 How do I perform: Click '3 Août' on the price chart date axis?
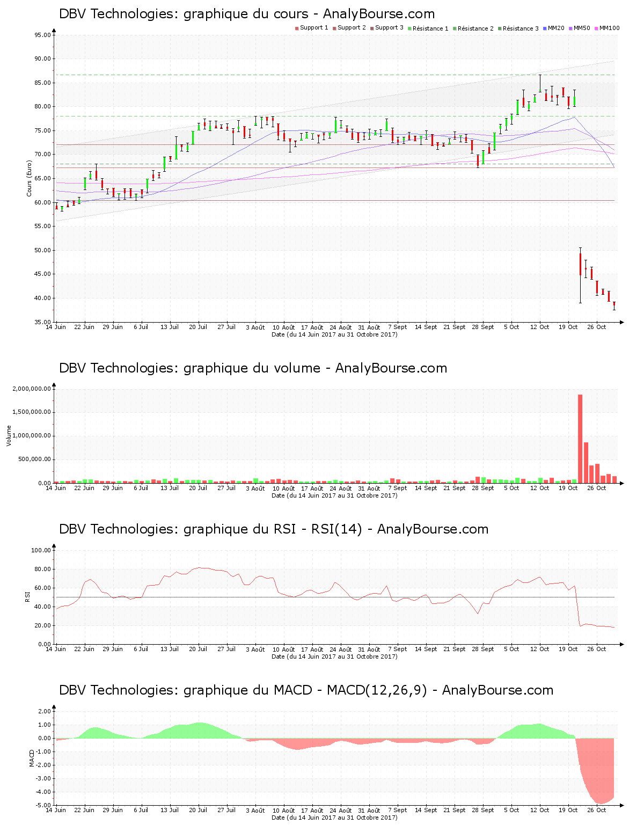[x=255, y=327]
